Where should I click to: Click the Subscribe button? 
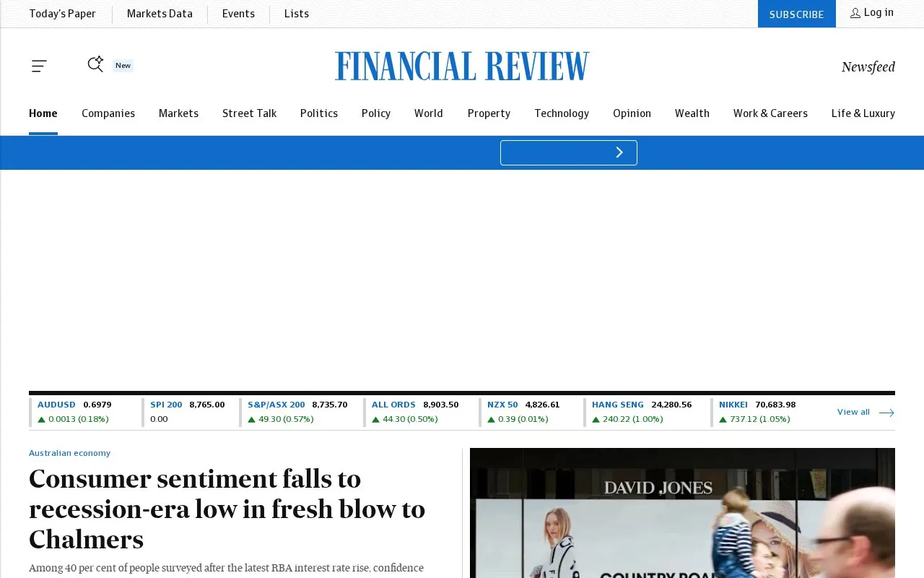797,14
